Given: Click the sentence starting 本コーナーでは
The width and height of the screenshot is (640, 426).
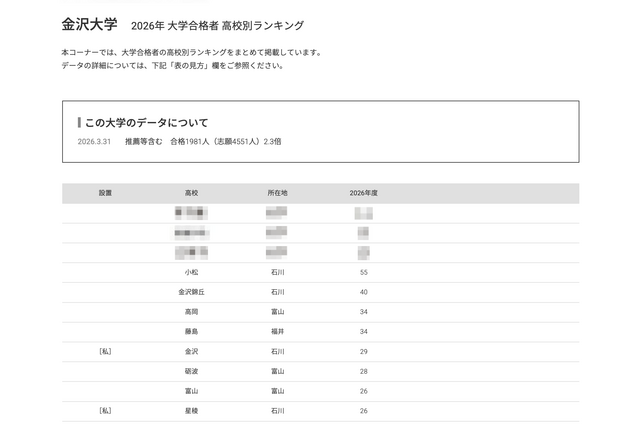Looking at the screenshot, I should (x=193, y=52).
